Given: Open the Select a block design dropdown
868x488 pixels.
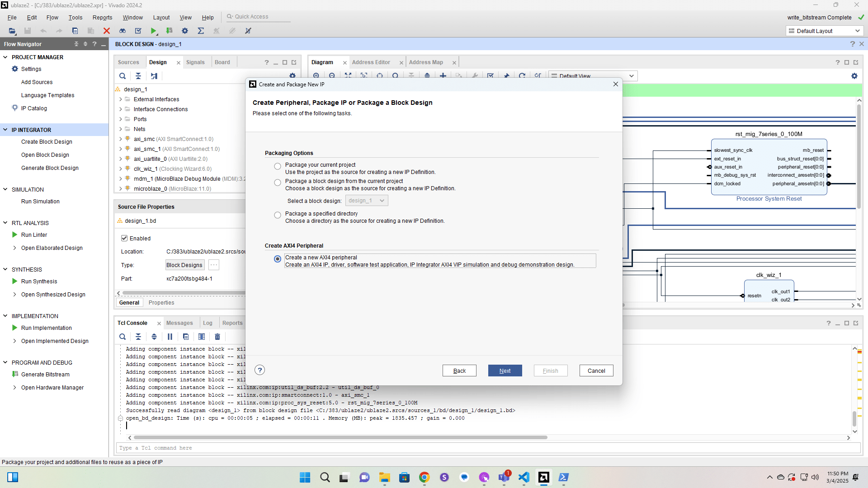Looking at the screenshot, I should 367,201.
